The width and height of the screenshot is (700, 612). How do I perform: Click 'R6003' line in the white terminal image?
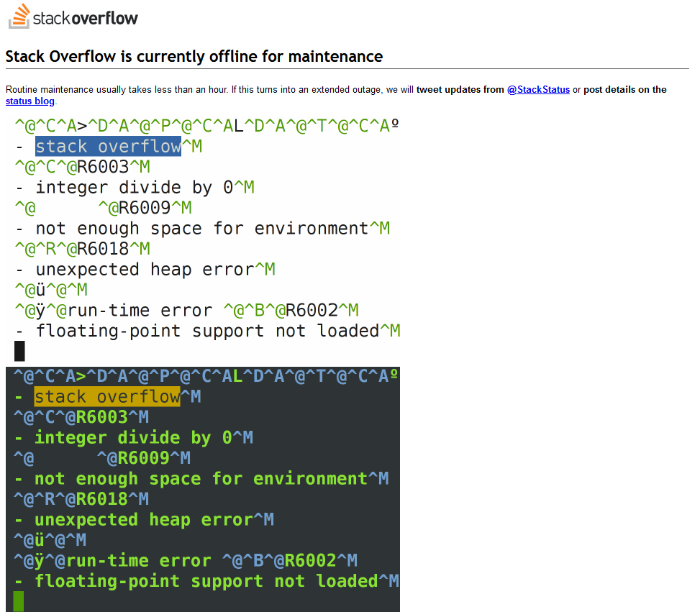(x=83, y=167)
